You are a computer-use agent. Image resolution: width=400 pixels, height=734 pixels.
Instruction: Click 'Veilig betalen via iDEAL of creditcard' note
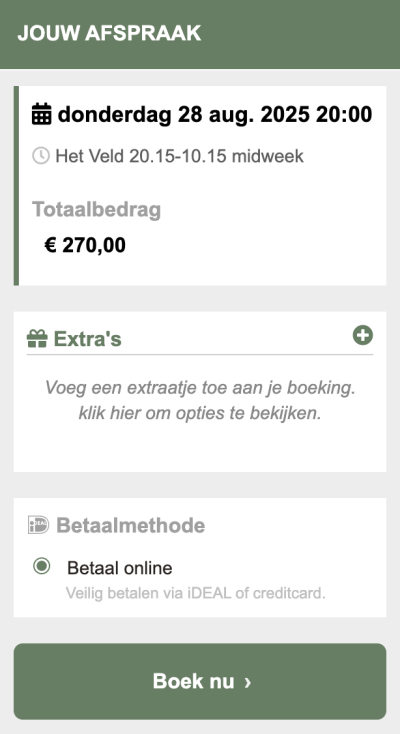195,594
